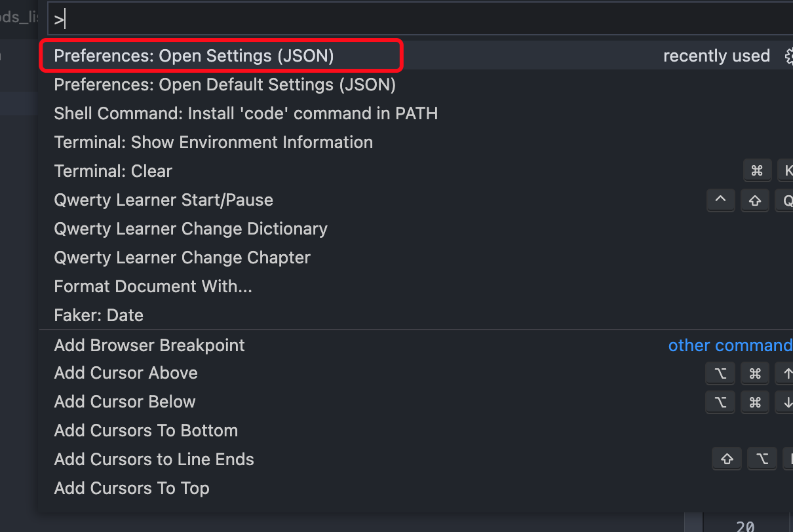Open Qwerty Learner Change Dictionary
The image size is (793, 532).
pyautogui.click(x=416, y=229)
